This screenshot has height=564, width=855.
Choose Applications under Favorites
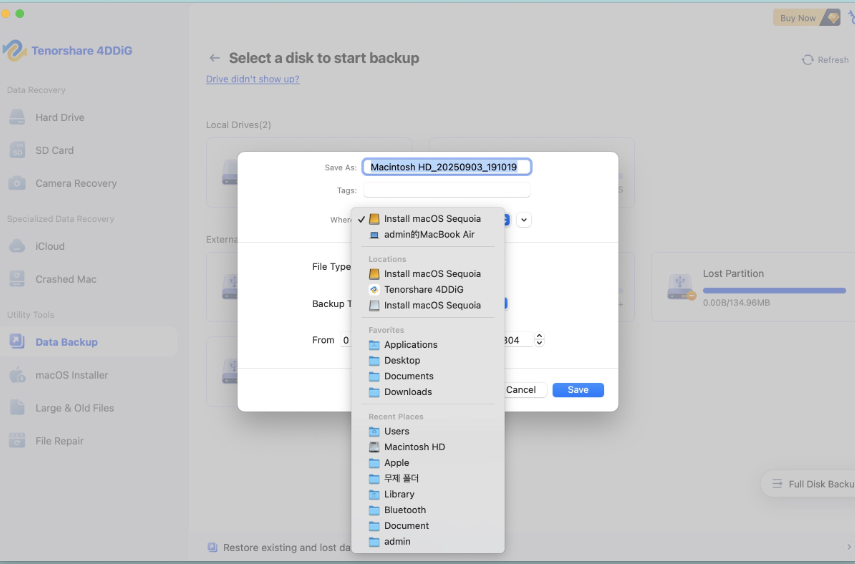point(428,344)
